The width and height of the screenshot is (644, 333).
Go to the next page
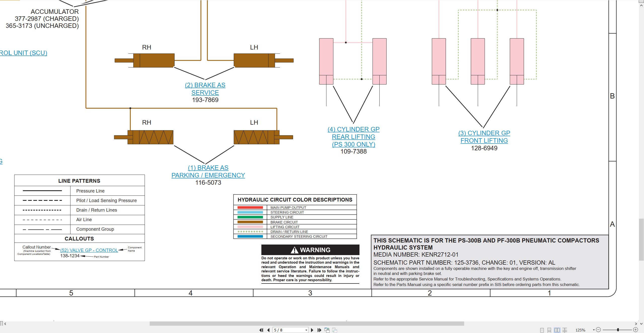[312, 330]
